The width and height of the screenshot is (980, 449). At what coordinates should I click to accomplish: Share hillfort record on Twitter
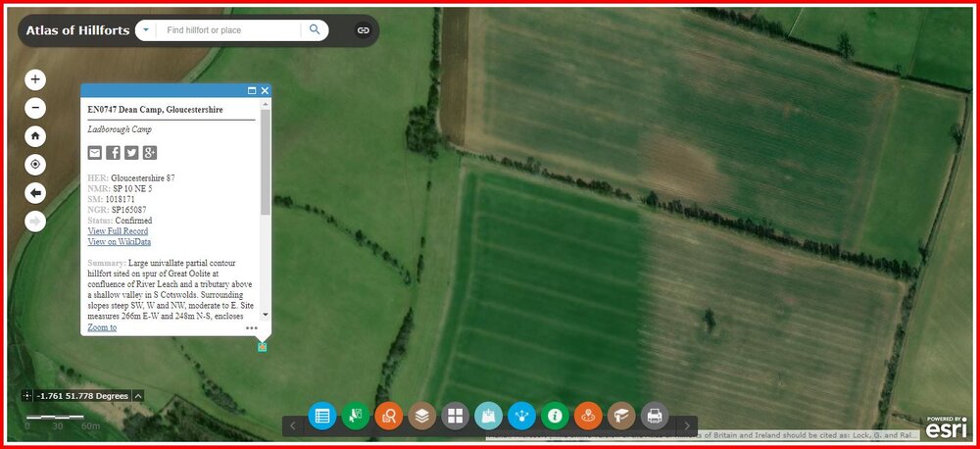coord(131,153)
